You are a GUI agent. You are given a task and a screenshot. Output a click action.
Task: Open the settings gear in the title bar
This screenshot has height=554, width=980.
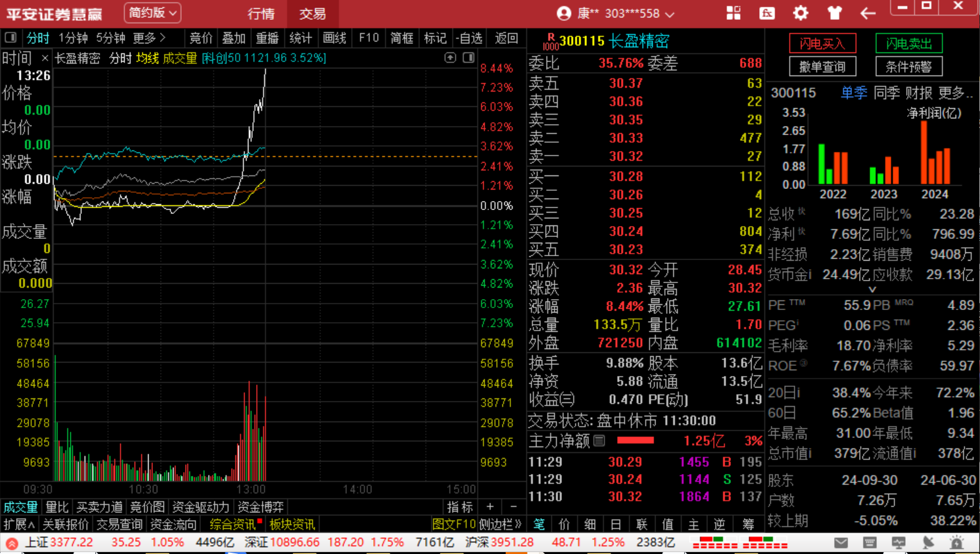801,13
